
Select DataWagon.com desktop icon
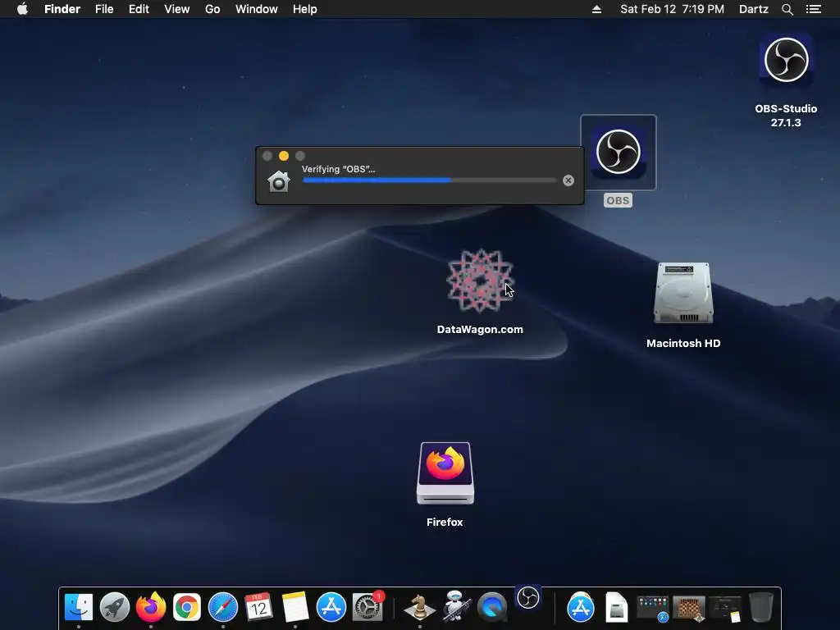tap(480, 281)
